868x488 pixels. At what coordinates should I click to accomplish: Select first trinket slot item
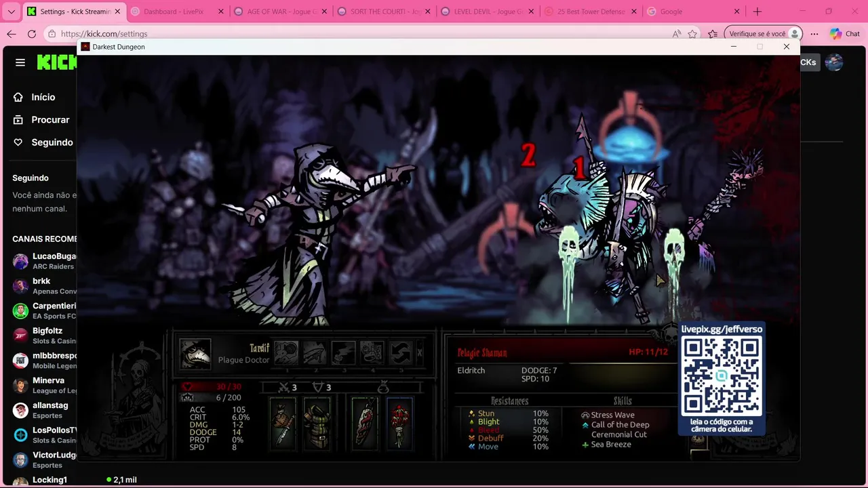click(365, 423)
